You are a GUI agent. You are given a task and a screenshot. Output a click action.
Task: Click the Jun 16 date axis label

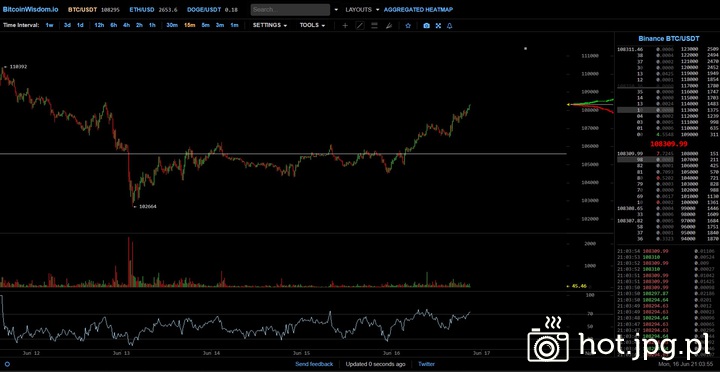391,353
